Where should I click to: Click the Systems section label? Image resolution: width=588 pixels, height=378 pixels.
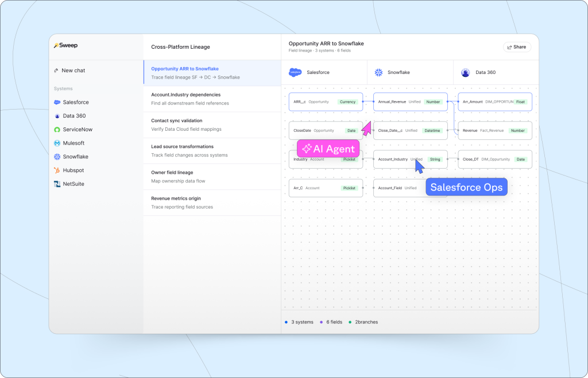[63, 89]
